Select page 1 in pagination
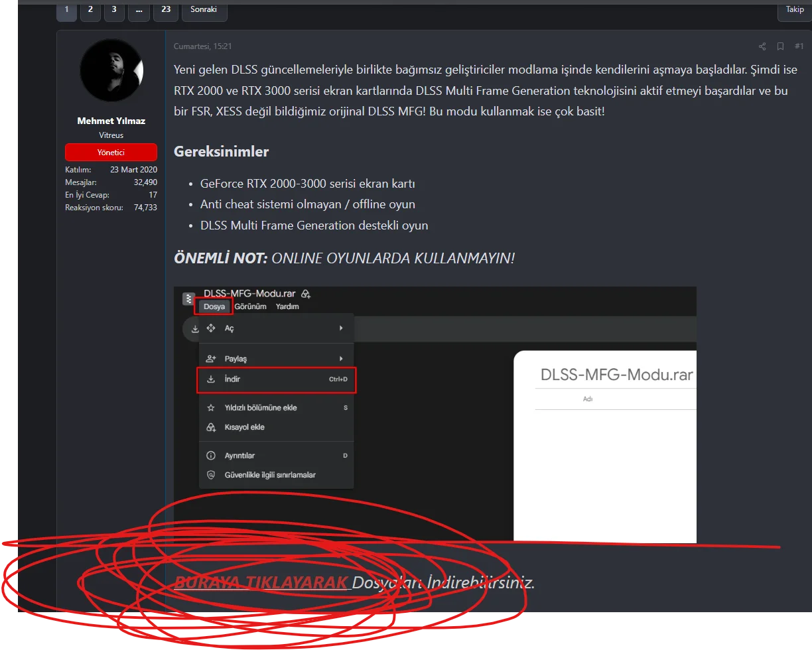Image resolution: width=812 pixels, height=650 pixels. tap(66, 10)
